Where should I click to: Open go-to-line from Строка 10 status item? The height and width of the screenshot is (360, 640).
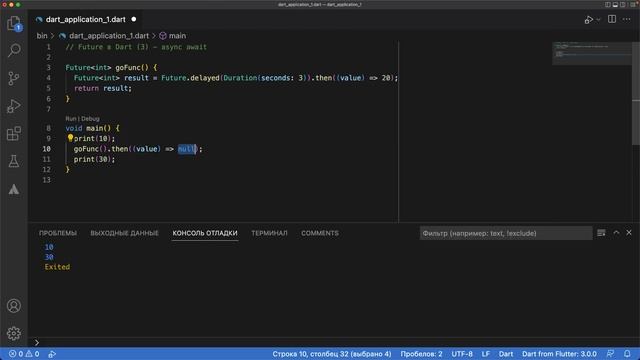(332, 354)
